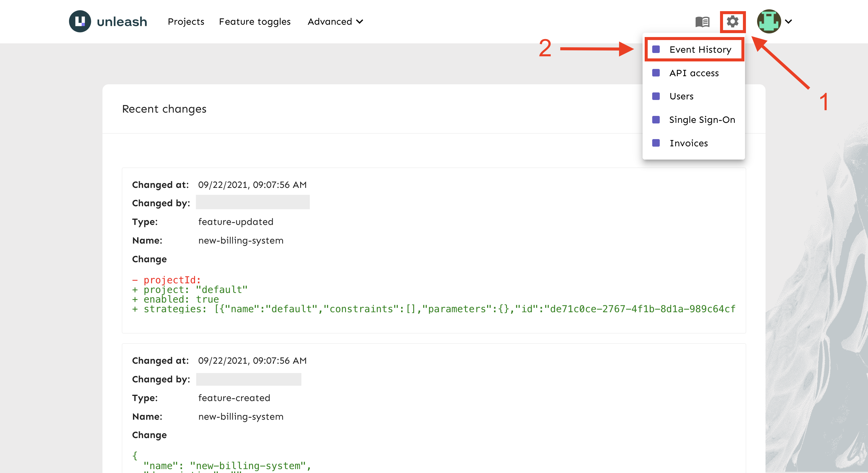
Task: Open Users admin page
Action: click(681, 96)
